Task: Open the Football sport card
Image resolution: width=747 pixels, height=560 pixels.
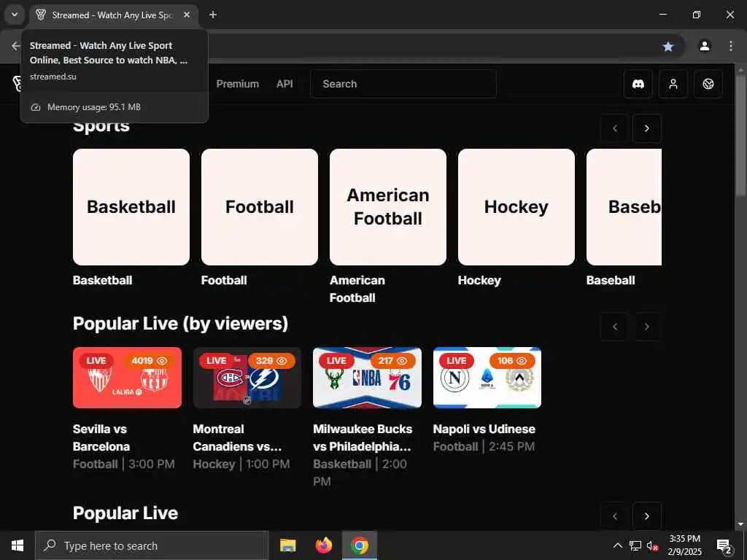Action: tap(260, 206)
